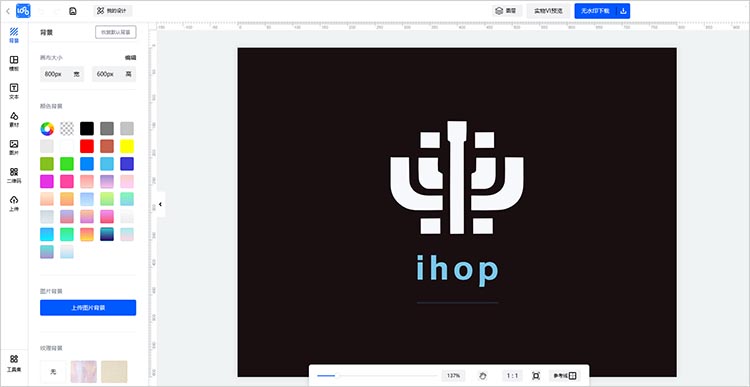The height and width of the screenshot is (387, 750).
Task: Open the Background panel in the sidebar
Action: point(14,35)
